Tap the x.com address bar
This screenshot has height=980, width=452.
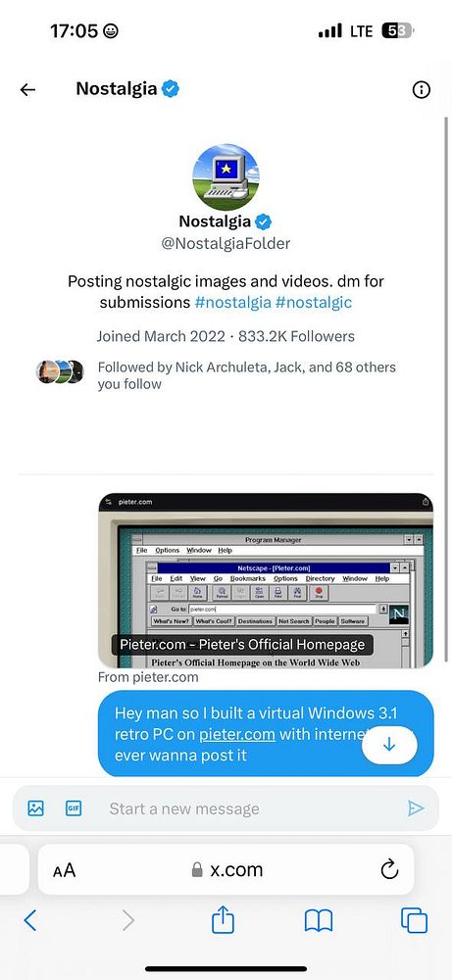(x=226, y=869)
